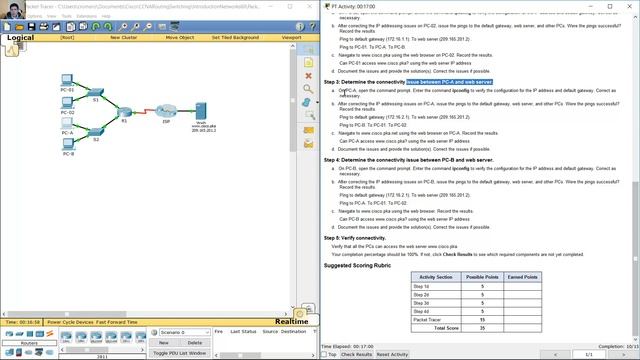Click Power Cycle Devices
This screenshot has width=640, height=360.
(70, 322)
